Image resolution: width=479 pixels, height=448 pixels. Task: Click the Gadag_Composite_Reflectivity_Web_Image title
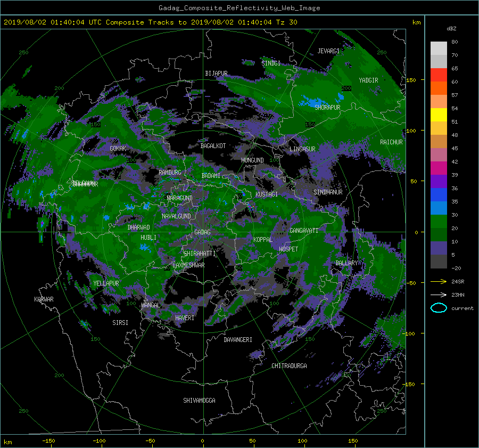click(239, 8)
